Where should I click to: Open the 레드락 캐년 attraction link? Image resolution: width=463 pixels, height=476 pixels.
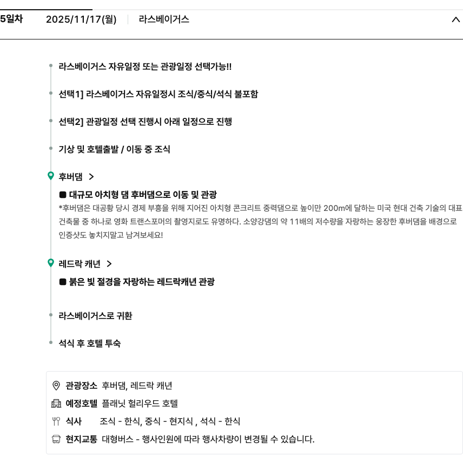click(x=80, y=264)
